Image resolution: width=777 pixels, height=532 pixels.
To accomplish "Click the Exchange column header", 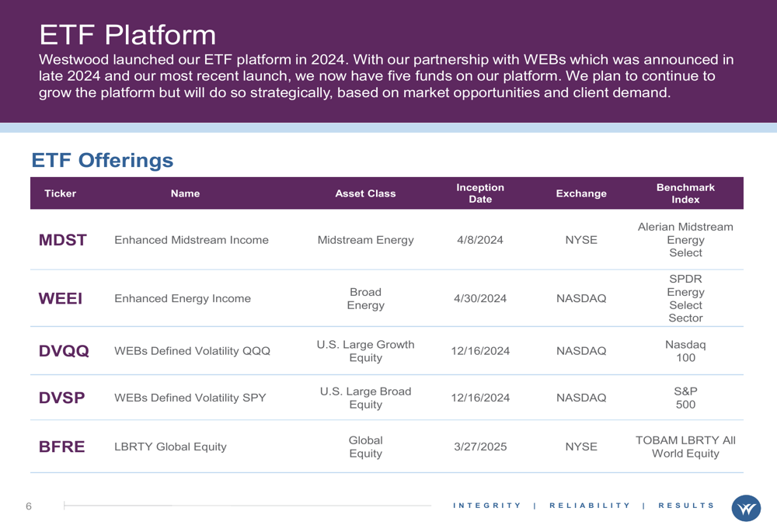I will [x=581, y=193].
